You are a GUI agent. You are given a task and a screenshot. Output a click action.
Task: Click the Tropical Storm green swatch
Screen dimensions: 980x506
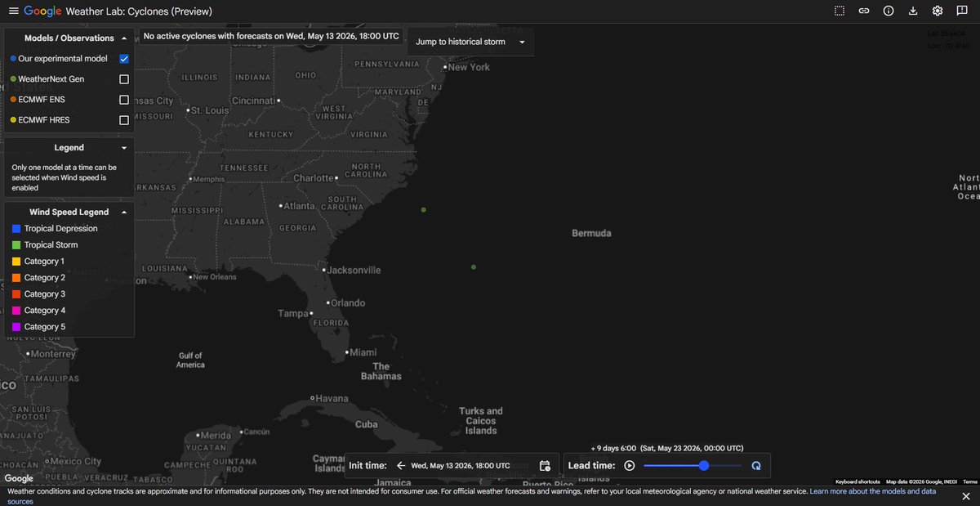point(16,245)
